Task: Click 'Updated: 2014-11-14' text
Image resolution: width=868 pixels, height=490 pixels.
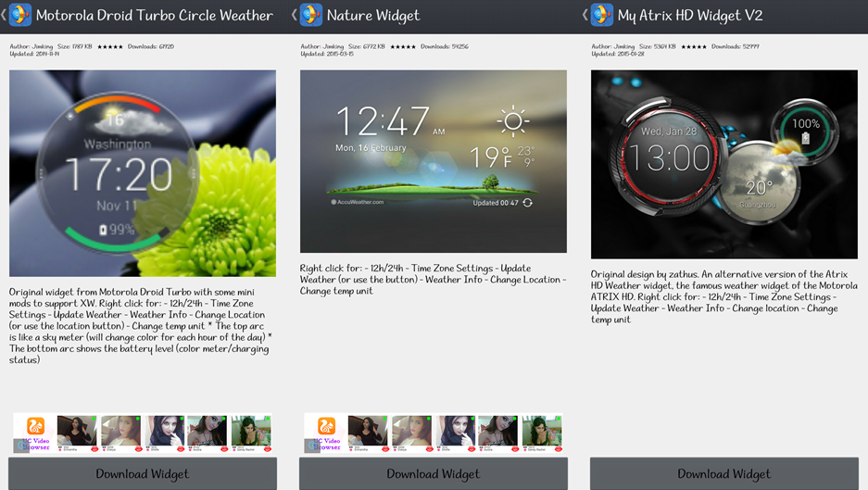Action: 34,54
